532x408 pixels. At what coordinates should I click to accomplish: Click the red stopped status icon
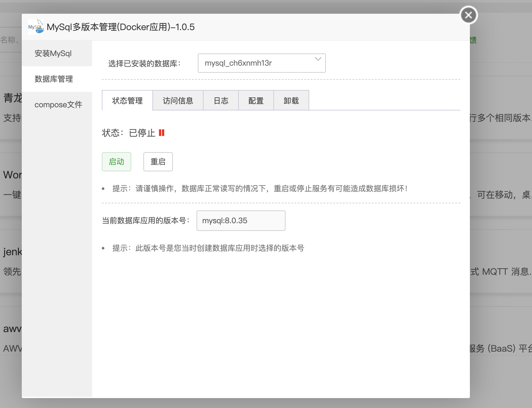(x=162, y=133)
